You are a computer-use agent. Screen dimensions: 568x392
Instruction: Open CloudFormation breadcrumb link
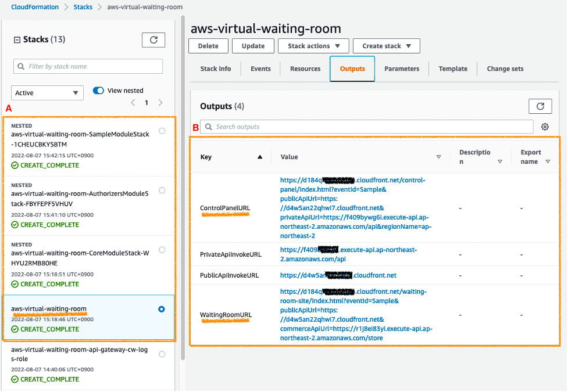[x=35, y=7]
